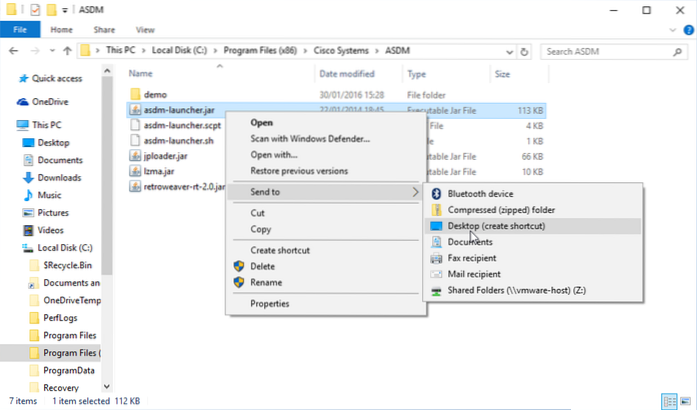Screen dimensions: 697x410
Task: Click the Quick access star icon
Action: tap(23, 76)
